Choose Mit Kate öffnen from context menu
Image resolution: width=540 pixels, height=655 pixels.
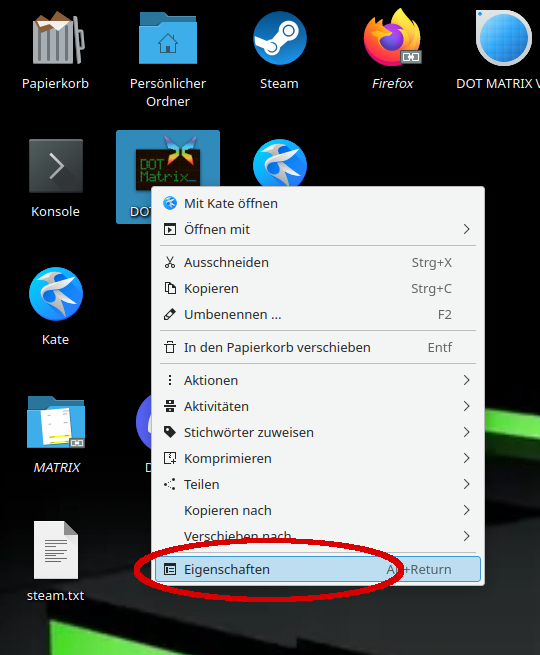click(x=318, y=203)
